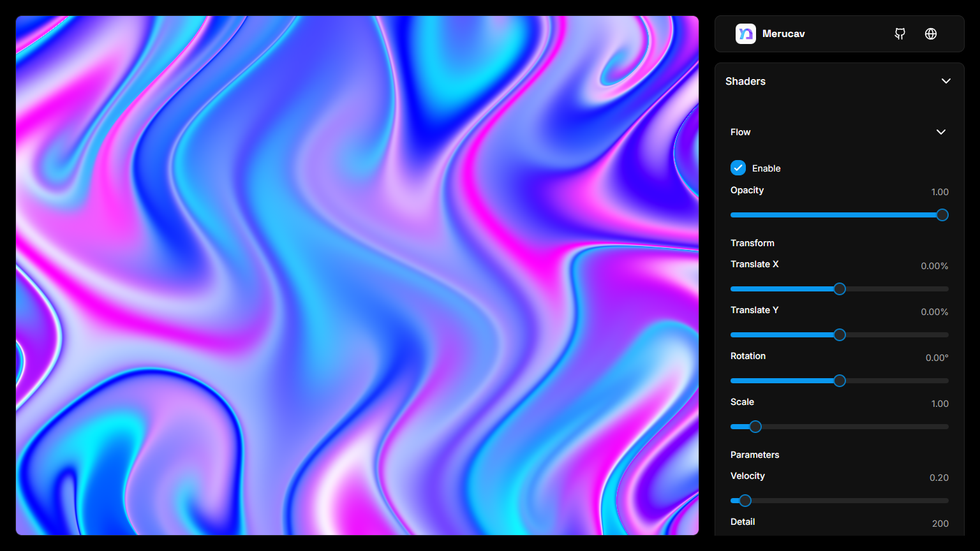Click the flowing gradient canvas preview
The image size is (980, 551).
coord(357,275)
